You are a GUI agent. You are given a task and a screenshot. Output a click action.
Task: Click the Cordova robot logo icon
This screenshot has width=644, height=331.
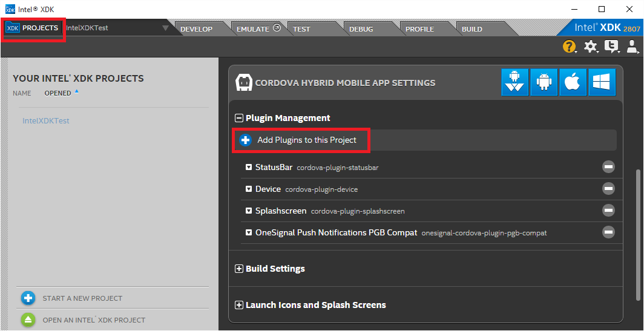tap(243, 82)
